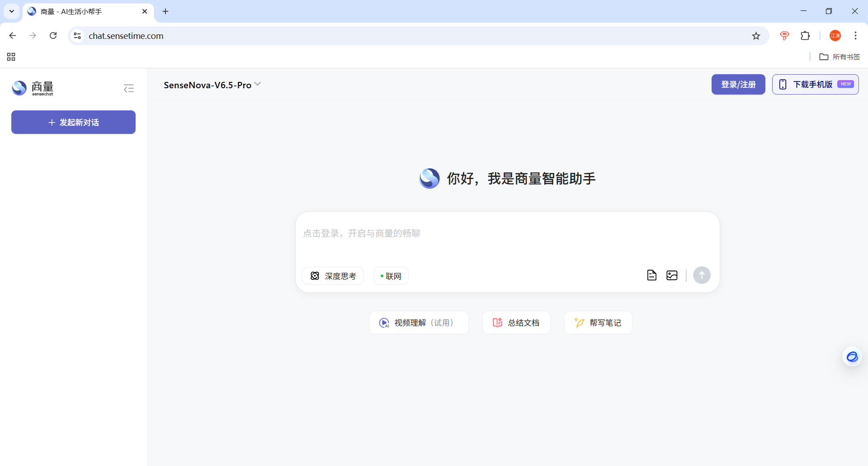This screenshot has height=466, width=868.
Task: Close the 商量 - AI生活小帮手 tab
Action: 145,11
